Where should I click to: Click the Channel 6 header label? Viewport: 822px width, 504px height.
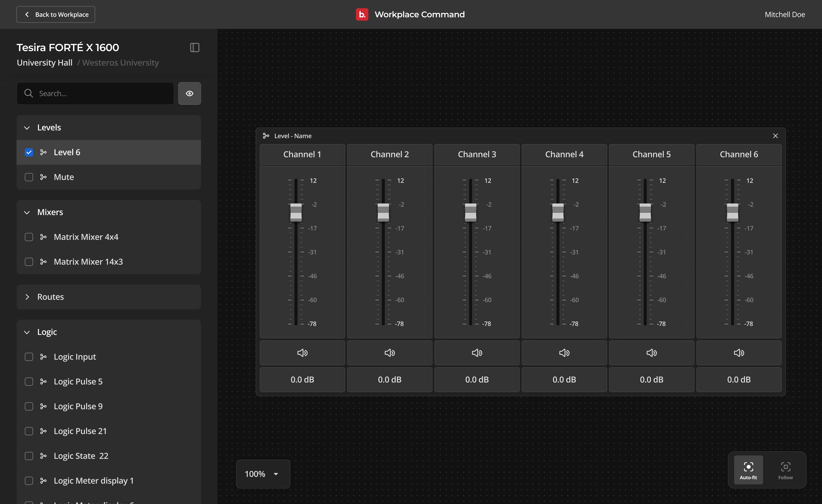(739, 154)
